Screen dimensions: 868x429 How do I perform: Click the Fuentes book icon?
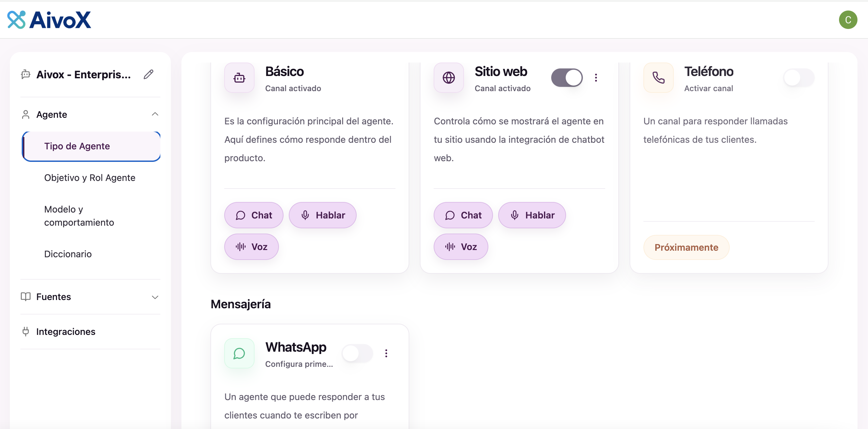pos(26,297)
